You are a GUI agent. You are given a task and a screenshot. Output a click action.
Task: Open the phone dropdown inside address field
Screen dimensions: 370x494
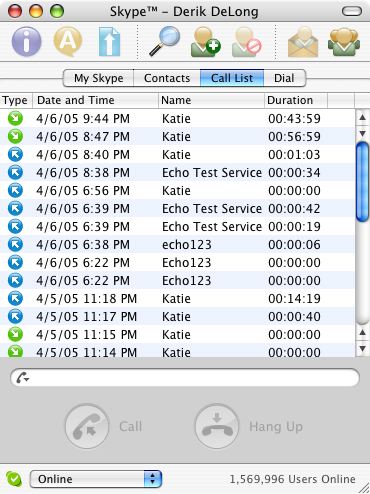(23, 378)
